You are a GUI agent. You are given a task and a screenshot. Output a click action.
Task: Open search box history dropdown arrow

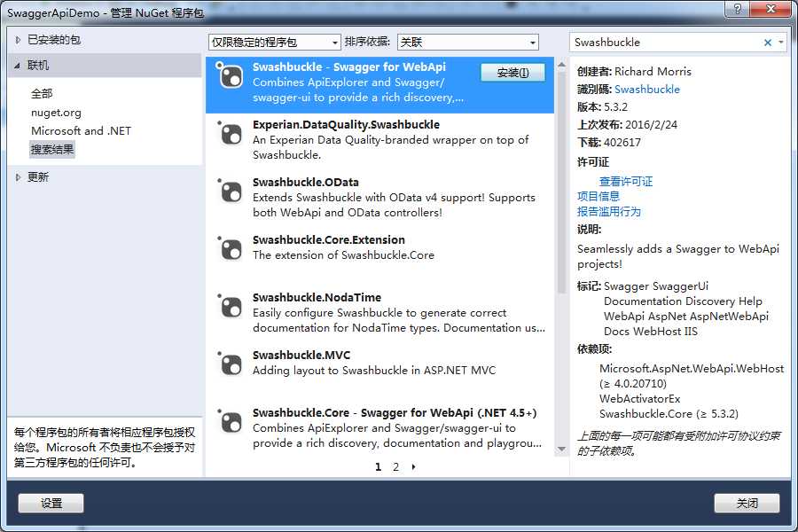781,43
